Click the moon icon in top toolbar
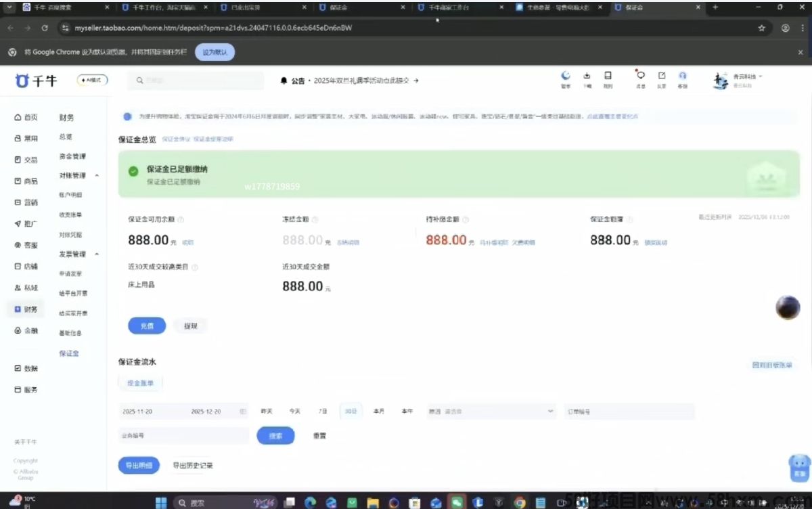The height and width of the screenshot is (509, 812). click(x=566, y=76)
